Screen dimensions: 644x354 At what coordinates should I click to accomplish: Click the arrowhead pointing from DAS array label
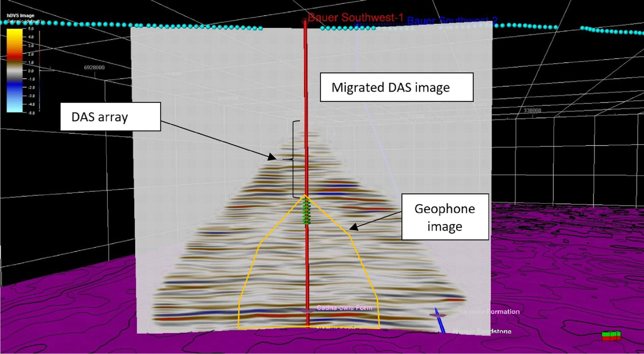pos(272,157)
